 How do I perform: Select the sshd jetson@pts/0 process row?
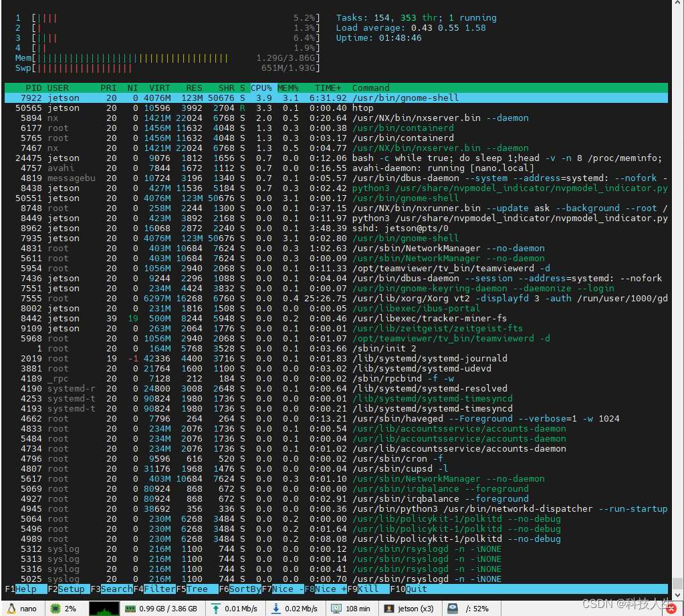click(336, 228)
